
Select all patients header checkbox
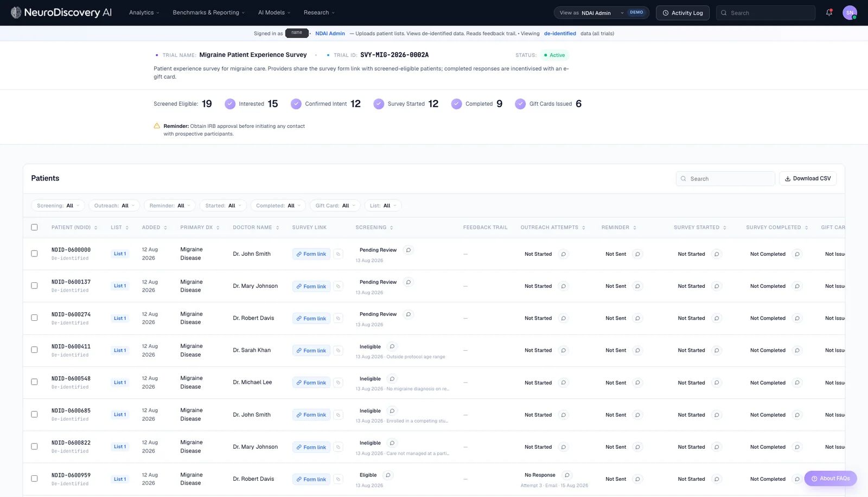[34, 228]
